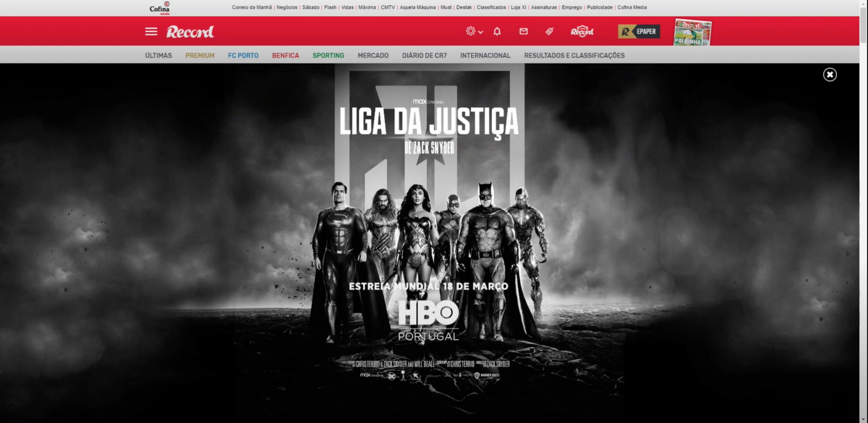This screenshot has height=423, width=868.
Task: Open the EPAPER button
Action: [639, 32]
